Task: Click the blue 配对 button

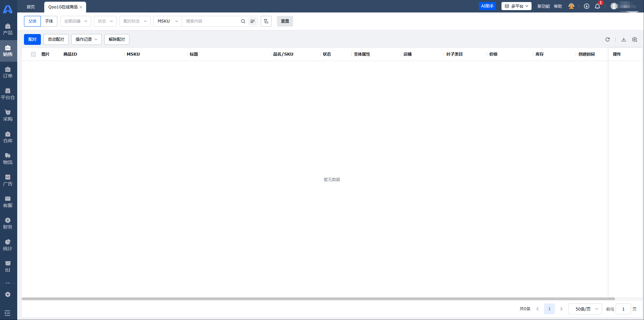Action: point(32,39)
